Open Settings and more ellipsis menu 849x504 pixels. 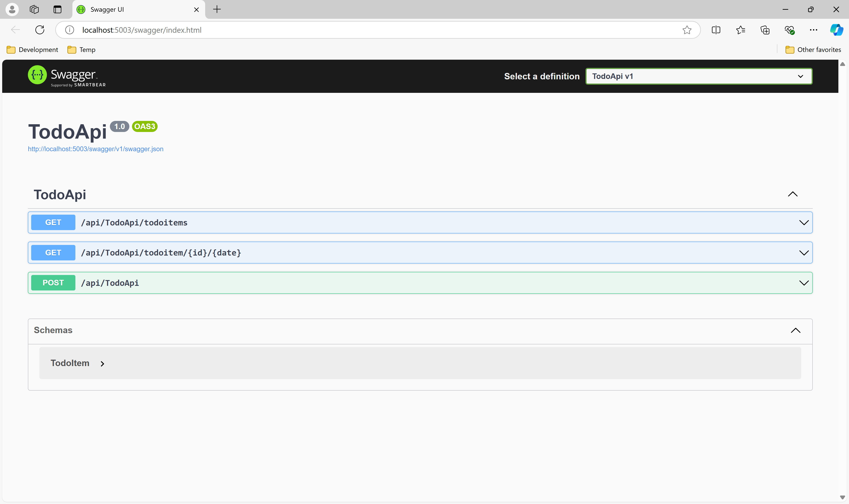pos(813,30)
